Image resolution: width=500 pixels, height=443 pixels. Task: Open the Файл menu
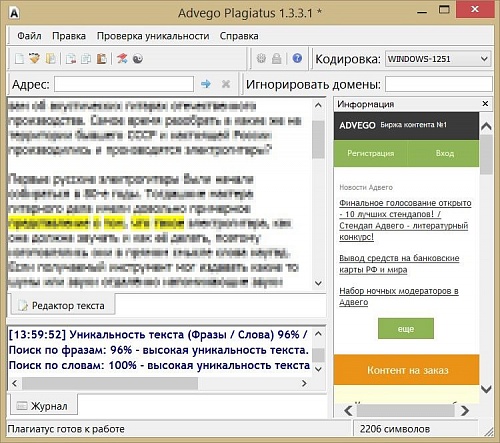pyautogui.click(x=29, y=36)
